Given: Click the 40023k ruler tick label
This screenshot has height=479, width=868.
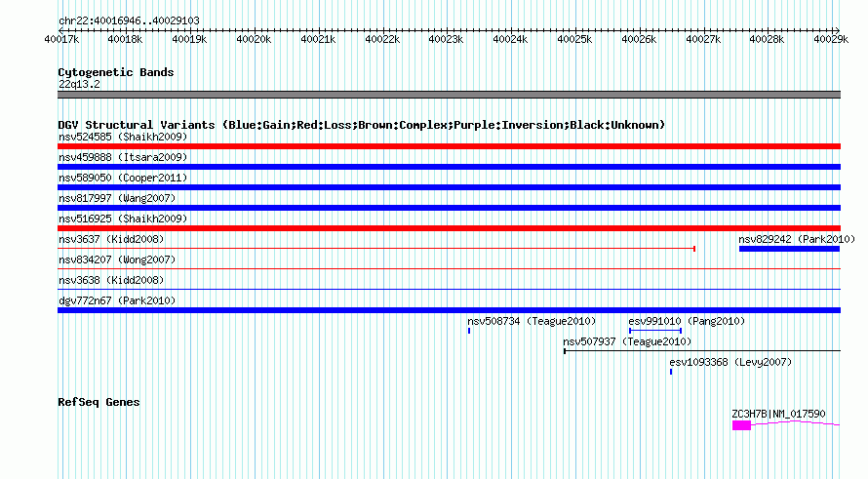Looking at the screenshot, I should pos(446,39).
